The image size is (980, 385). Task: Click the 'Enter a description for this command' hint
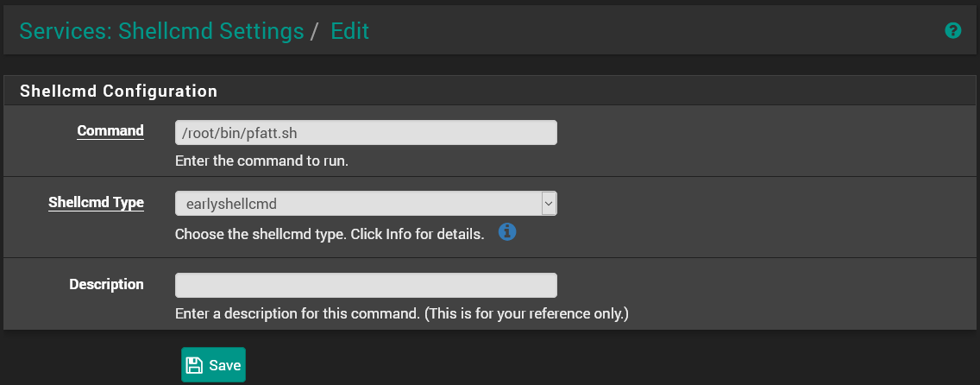click(x=297, y=313)
